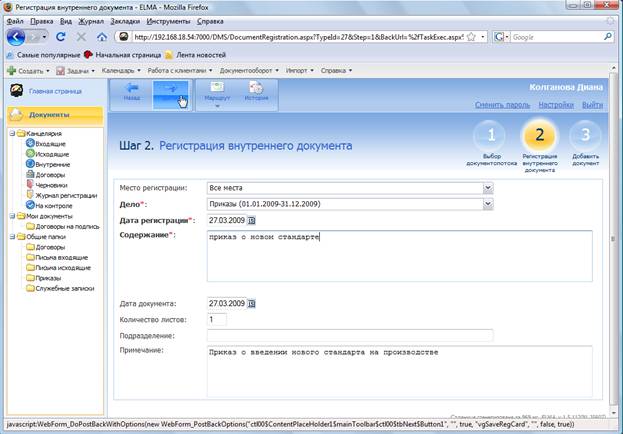623x434 pixels.
Task: Open 'Письма исходящие' folder
Action: coord(58,267)
